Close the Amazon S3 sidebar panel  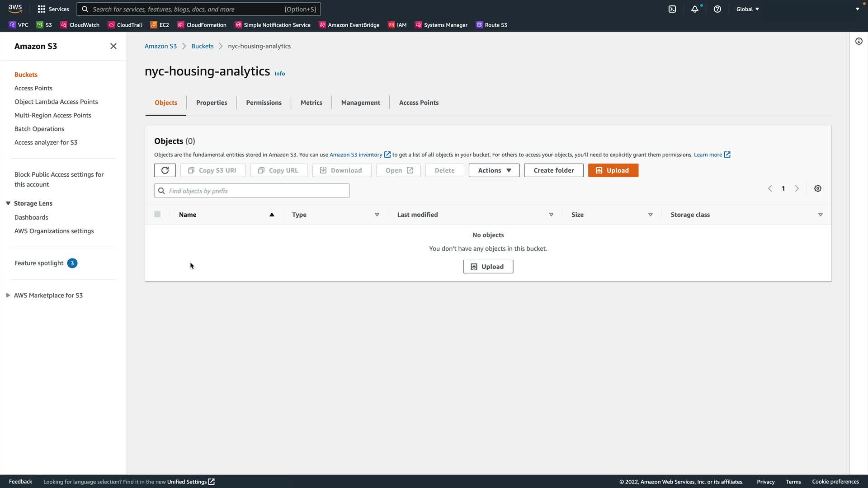pyautogui.click(x=113, y=46)
